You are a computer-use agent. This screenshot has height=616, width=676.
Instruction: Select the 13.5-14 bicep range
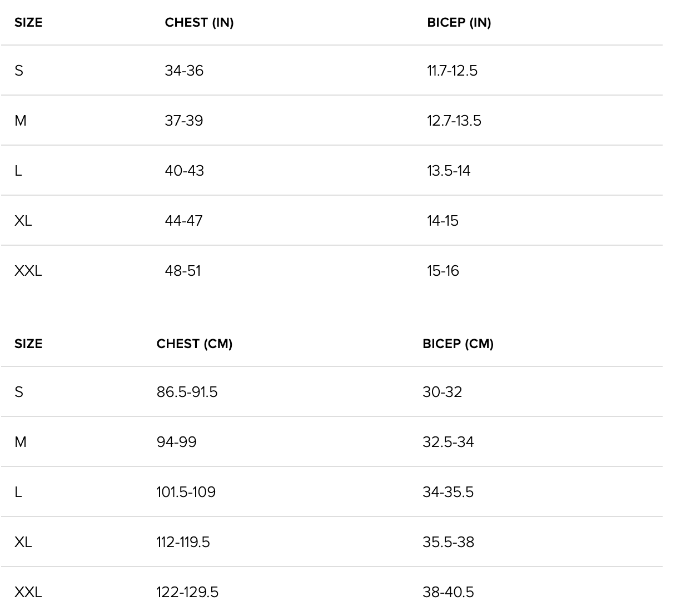pyautogui.click(x=449, y=171)
